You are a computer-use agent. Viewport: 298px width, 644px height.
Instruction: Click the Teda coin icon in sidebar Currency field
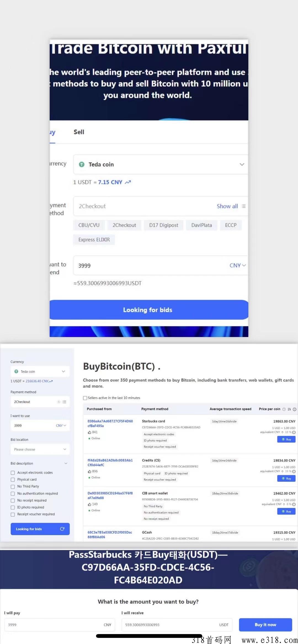pyautogui.click(x=16, y=371)
